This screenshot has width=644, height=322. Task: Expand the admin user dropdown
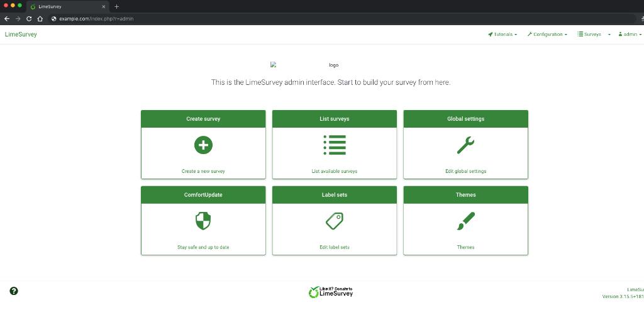pyautogui.click(x=630, y=35)
